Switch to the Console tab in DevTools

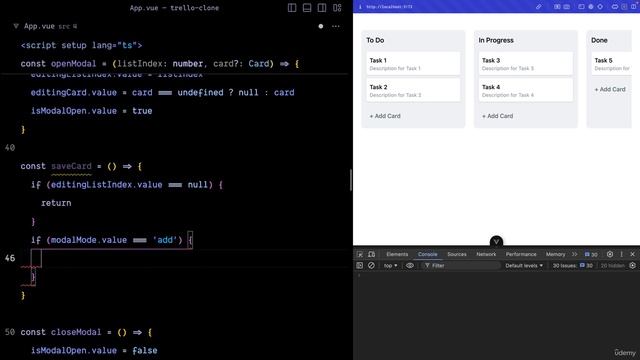tap(427, 254)
